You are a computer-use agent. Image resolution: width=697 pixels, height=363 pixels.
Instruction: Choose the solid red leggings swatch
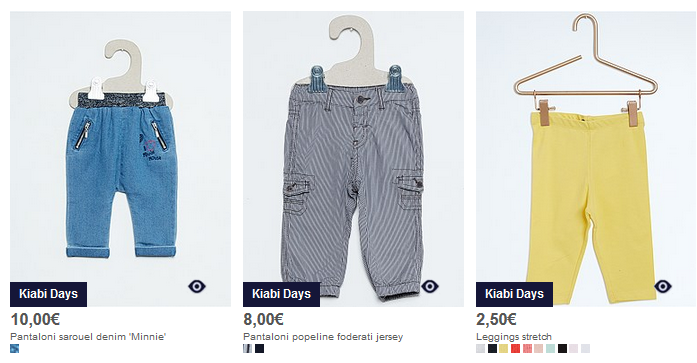515,349
